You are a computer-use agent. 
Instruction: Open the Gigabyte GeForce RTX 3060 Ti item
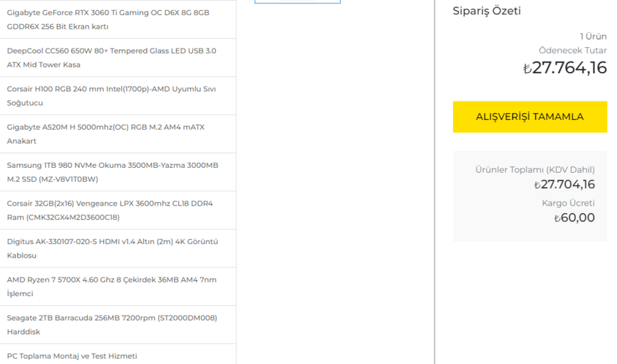click(x=108, y=19)
